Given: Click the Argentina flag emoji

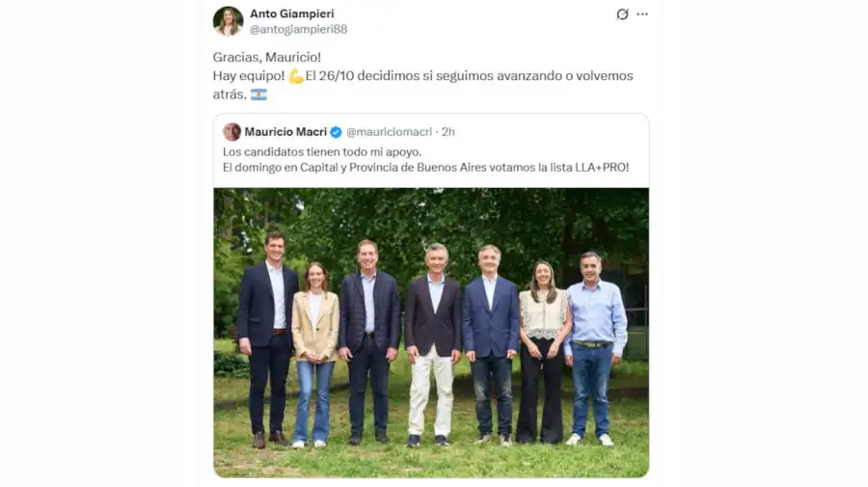Looking at the screenshot, I should 258,95.
